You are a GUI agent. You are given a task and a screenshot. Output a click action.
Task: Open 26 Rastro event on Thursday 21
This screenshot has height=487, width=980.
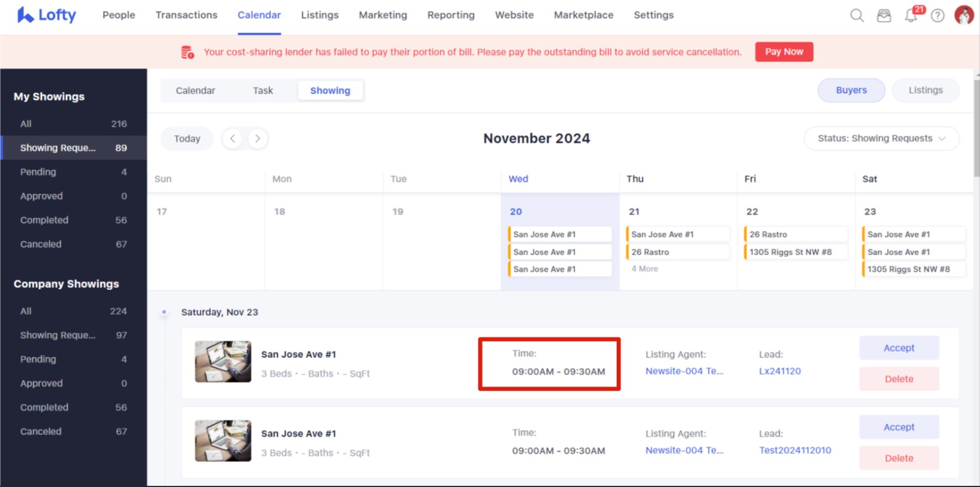(x=678, y=252)
